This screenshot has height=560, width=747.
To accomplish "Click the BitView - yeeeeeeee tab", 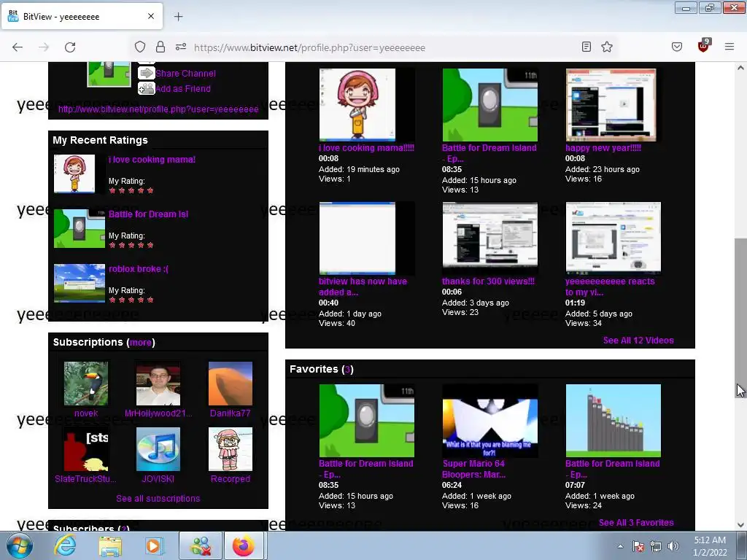I will tap(82, 17).
